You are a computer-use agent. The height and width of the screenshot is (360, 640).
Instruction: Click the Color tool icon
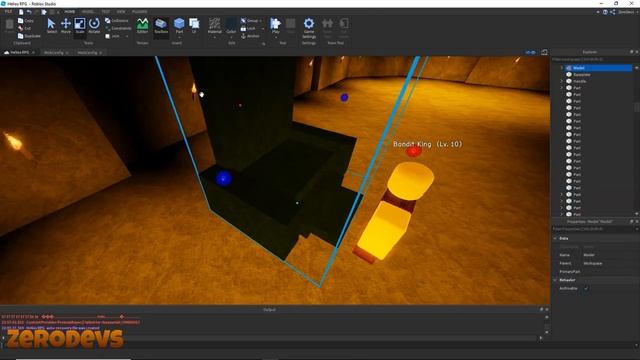231,26
